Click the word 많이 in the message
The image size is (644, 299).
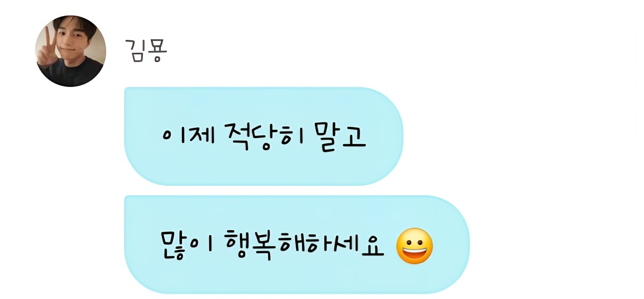[x=187, y=245]
